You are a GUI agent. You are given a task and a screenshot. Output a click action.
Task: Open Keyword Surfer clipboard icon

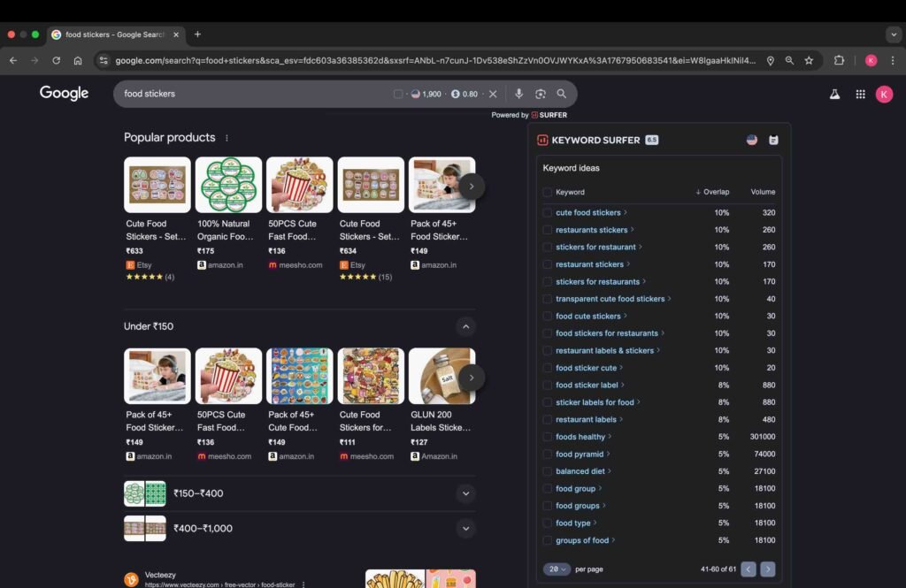(773, 140)
